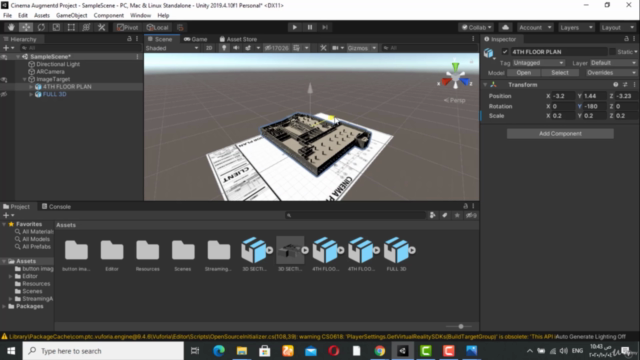Viewport: 640px width, 360px height.
Task: Search by type in Project panel
Action: [x=432, y=215]
